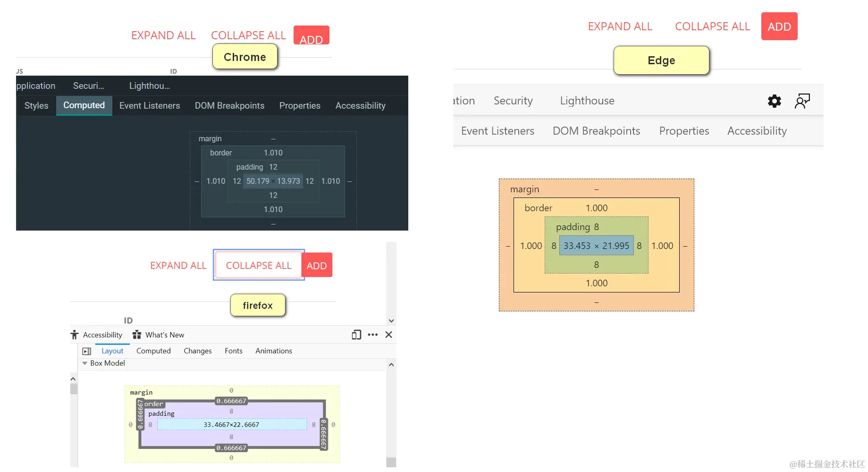Image resolution: width=868 pixels, height=472 pixels.
Task: Open the What's New panel in Firefox
Action: [x=159, y=335]
